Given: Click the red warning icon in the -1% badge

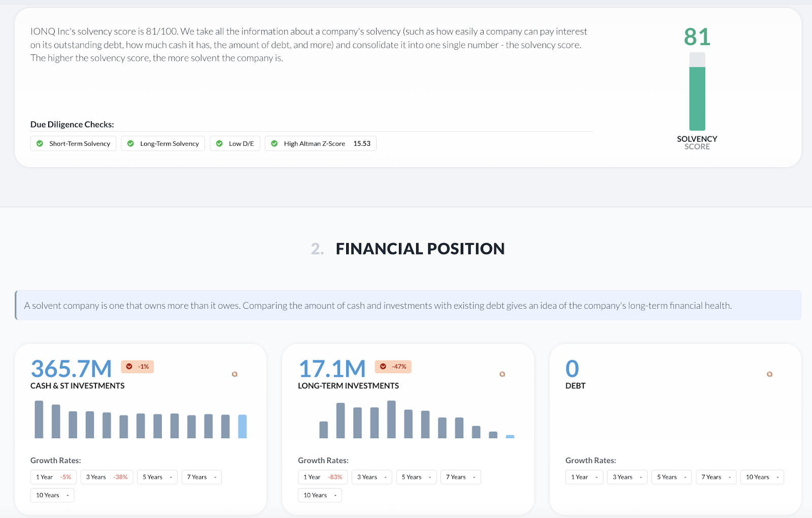Looking at the screenshot, I should tap(129, 366).
